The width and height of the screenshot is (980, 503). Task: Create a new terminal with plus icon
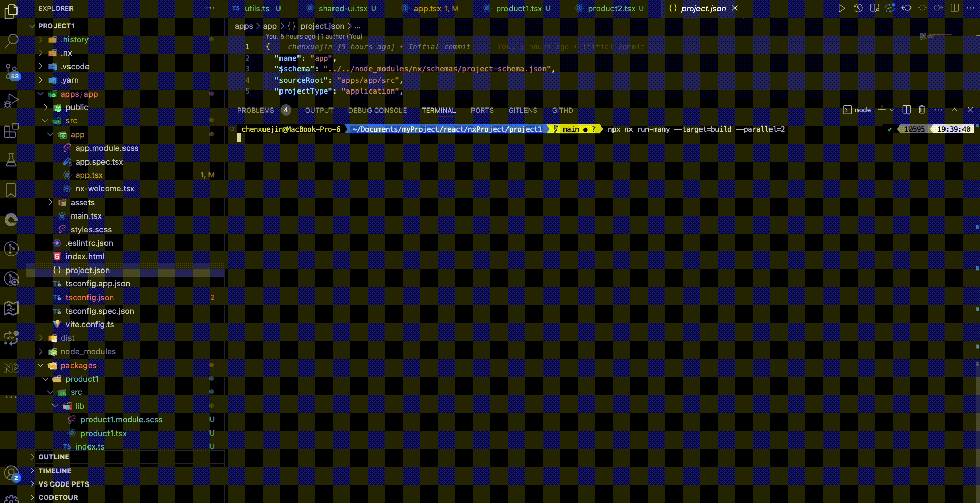pyautogui.click(x=882, y=110)
